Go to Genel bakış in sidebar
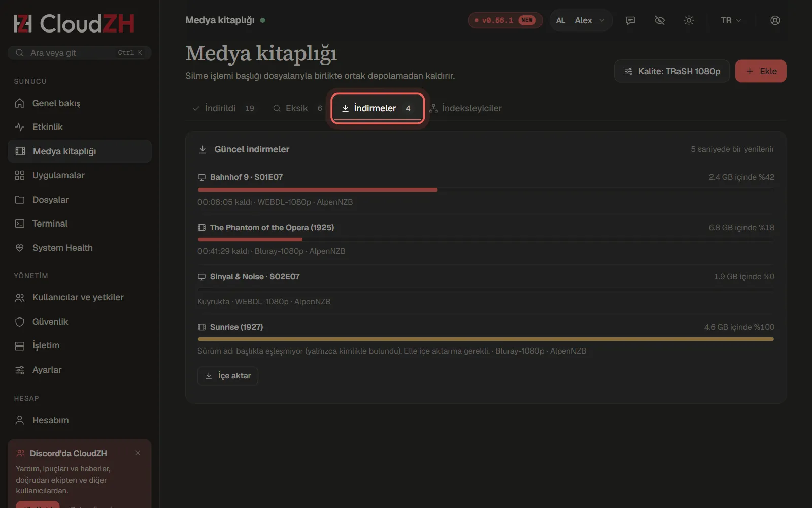This screenshot has width=812, height=508. point(80,103)
